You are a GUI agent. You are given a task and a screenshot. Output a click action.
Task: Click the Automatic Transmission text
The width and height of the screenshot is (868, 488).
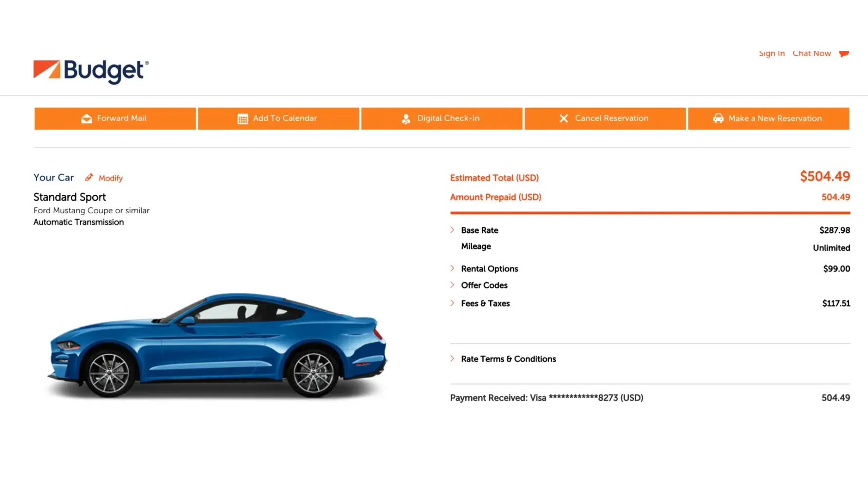[79, 223]
